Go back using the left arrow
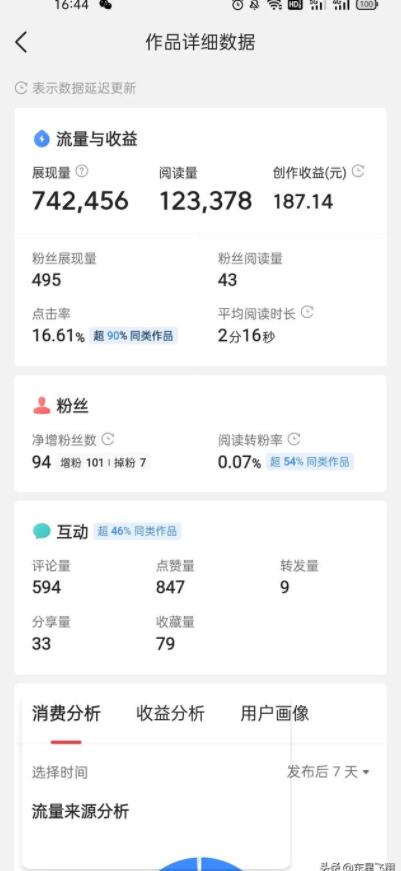401x871 pixels. [x=21, y=42]
